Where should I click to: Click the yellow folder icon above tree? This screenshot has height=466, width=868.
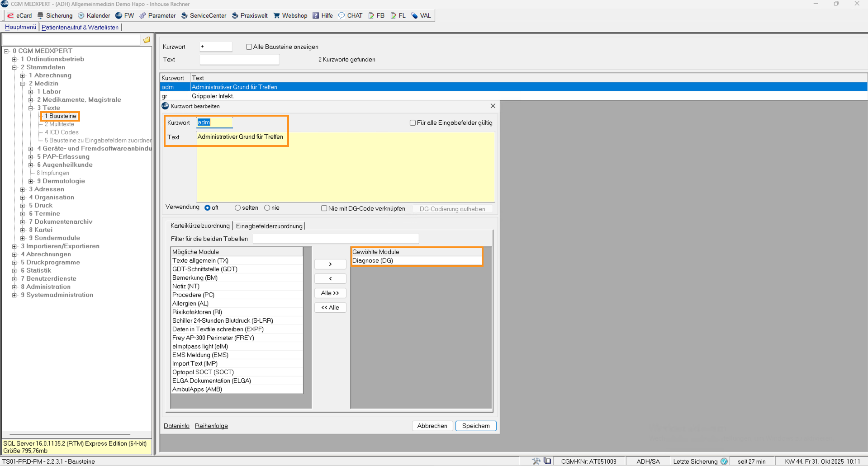[147, 40]
